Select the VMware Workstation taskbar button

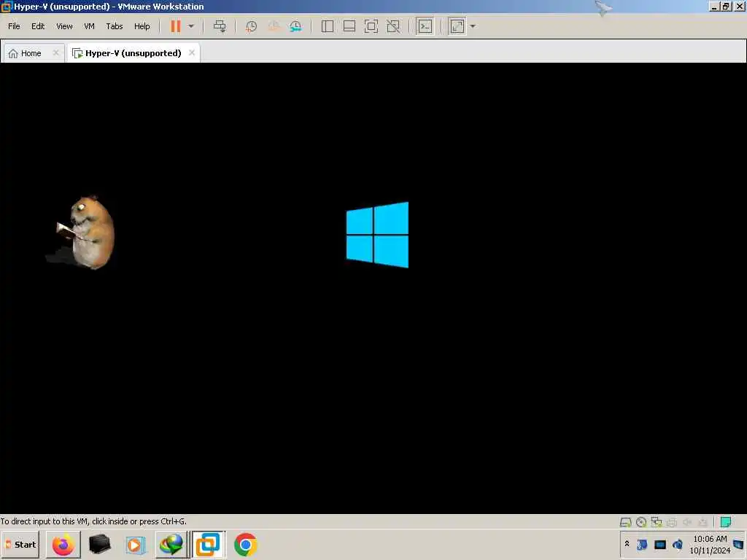[208, 545]
